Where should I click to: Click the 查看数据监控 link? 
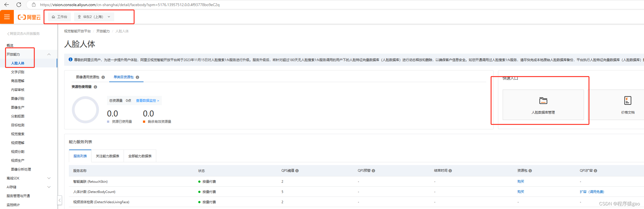(148, 101)
